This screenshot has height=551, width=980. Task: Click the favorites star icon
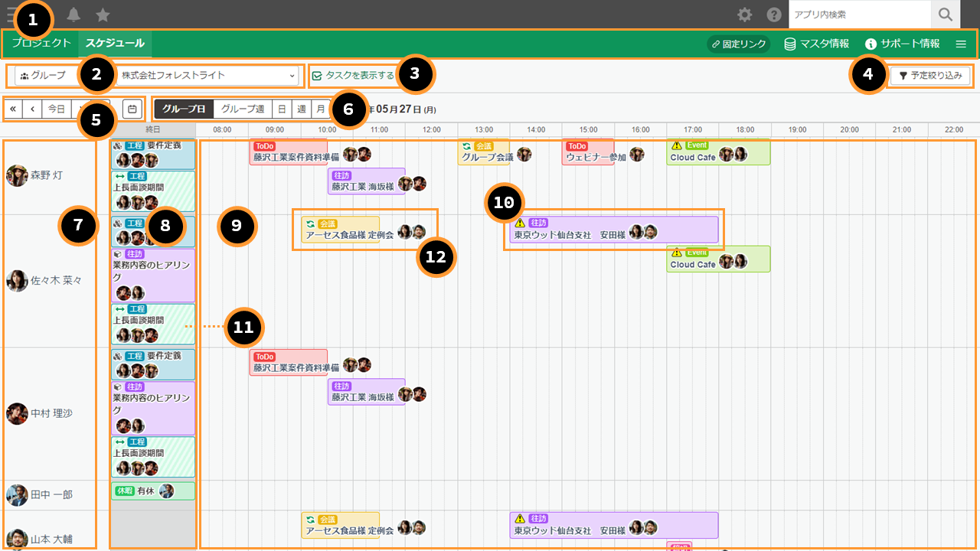pyautogui.click(x=103, y=14)
